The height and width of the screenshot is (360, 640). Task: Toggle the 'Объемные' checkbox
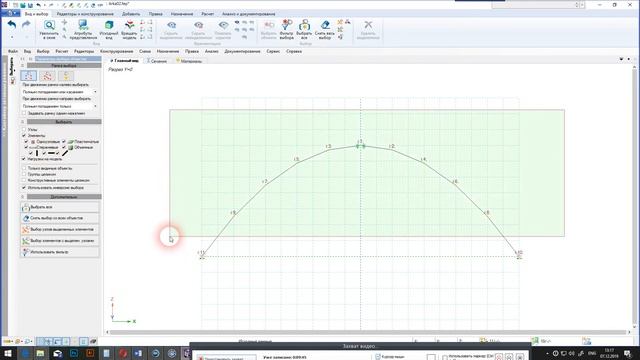(64, 147)
